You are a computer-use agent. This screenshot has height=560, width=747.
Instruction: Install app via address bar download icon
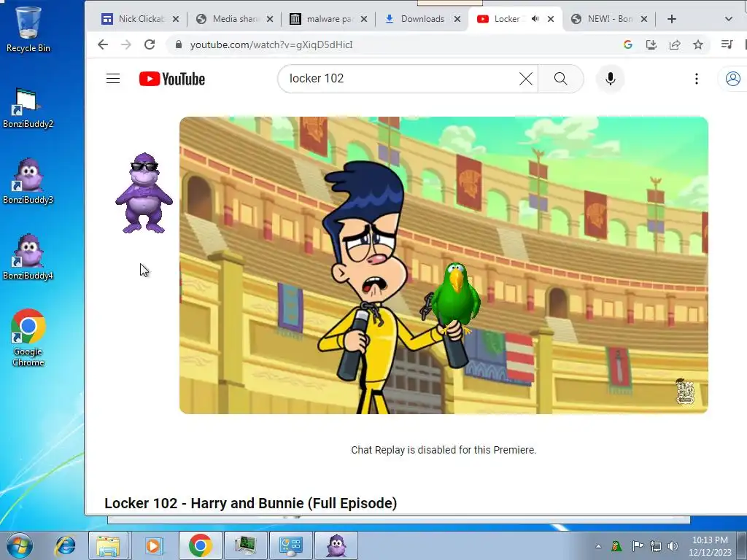point(651,44)
